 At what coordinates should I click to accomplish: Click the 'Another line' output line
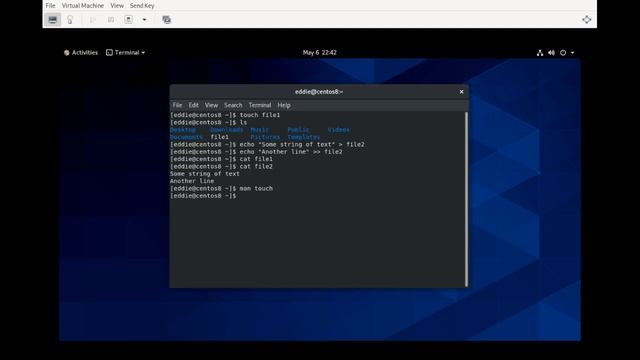tap(192, 181)
